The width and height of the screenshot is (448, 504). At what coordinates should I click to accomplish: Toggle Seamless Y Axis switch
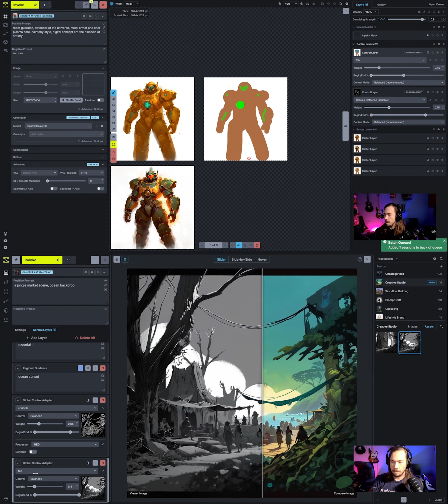[x=101, y=189]
